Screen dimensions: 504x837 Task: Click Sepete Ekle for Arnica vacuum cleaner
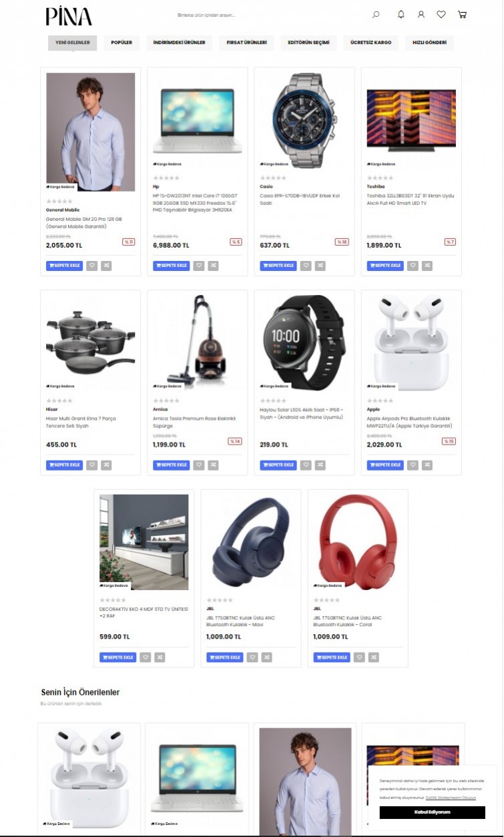(x=171, y=465)
